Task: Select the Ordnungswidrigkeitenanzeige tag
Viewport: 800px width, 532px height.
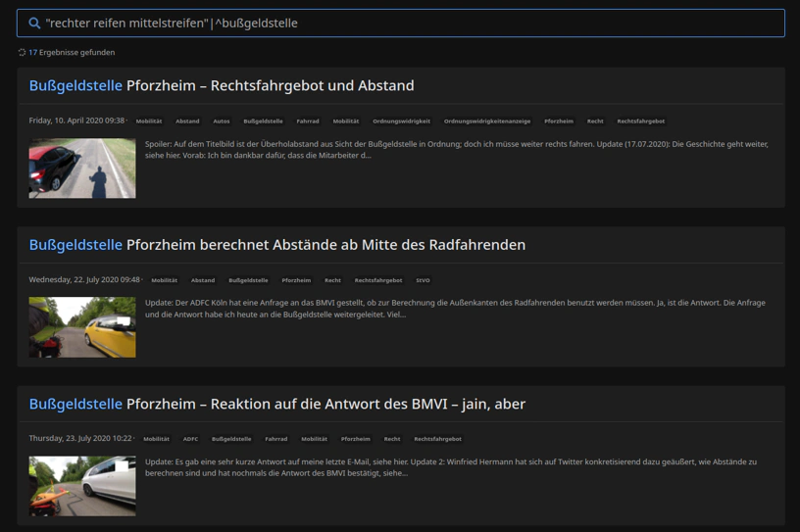Action: point(486,121)
